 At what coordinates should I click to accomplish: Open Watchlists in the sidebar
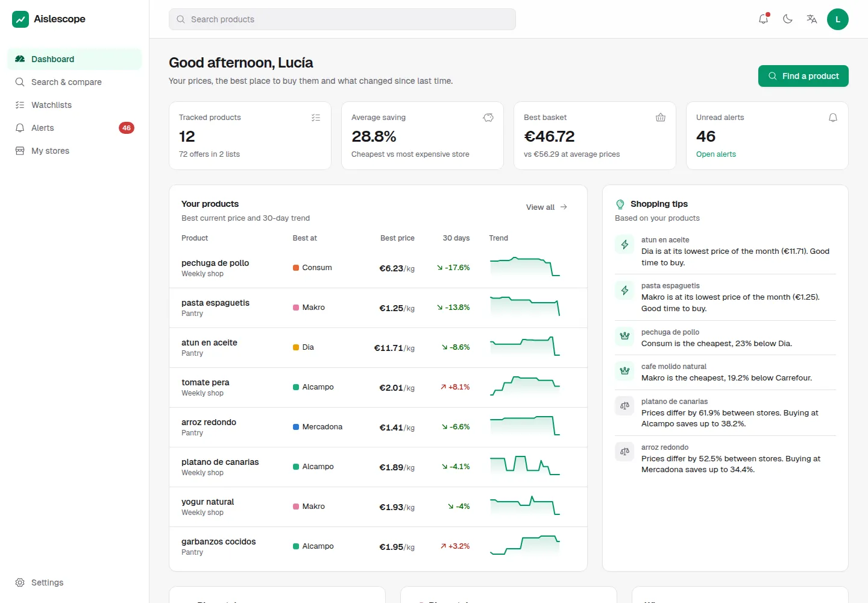coord(75,105)
